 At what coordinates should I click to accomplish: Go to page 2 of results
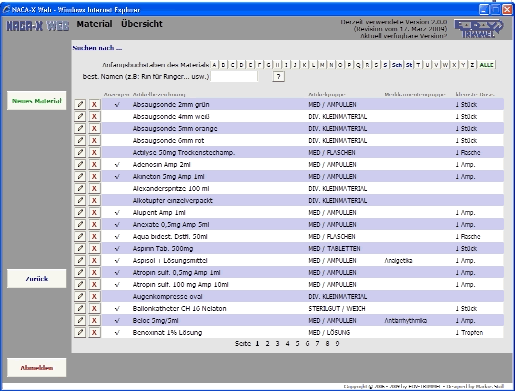click(267, 344)
